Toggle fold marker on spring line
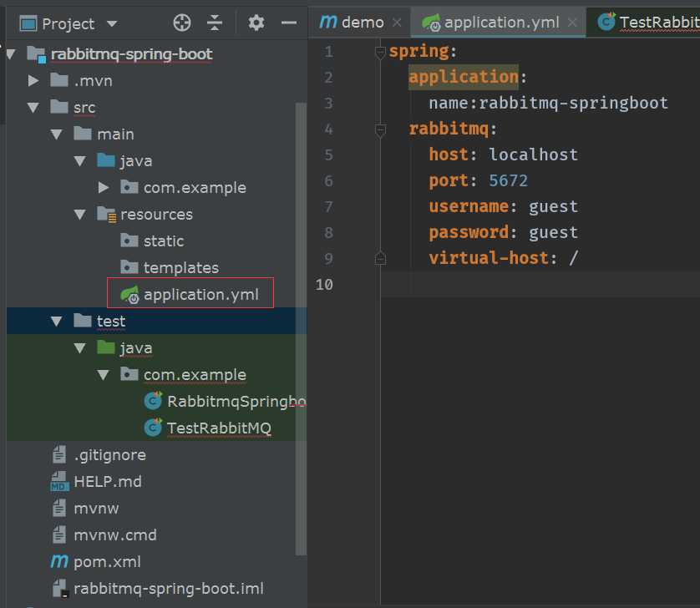This screenshot has width=700, height=608. (x=380, y=53)
